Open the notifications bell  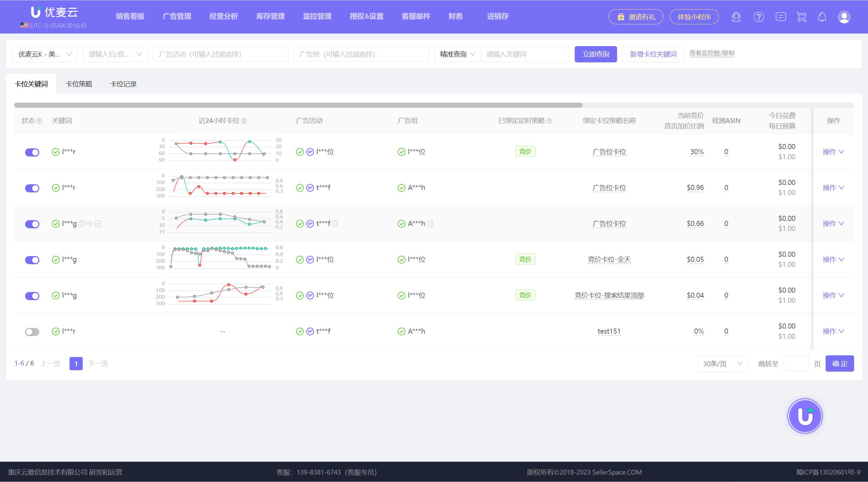coord(822,17)
